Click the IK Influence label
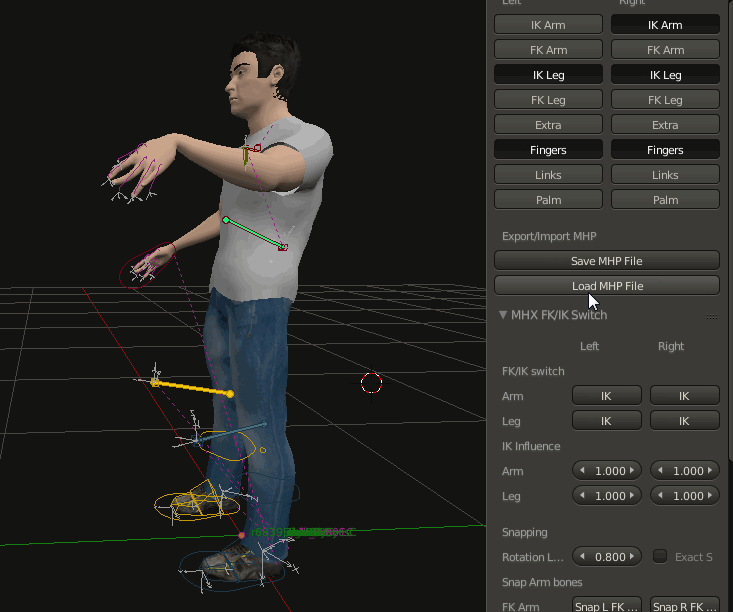 [531, 446]
